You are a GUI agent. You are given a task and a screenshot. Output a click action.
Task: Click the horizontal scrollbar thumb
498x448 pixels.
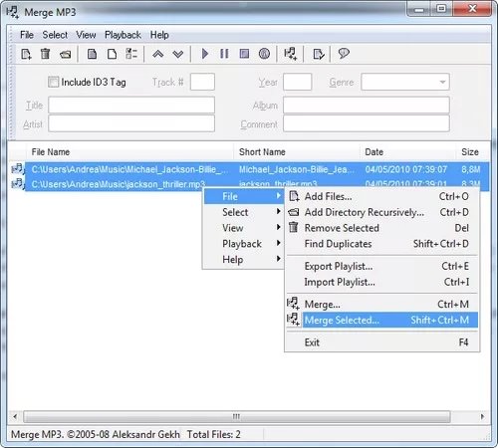pyautogui.click(x=237, y=416)
